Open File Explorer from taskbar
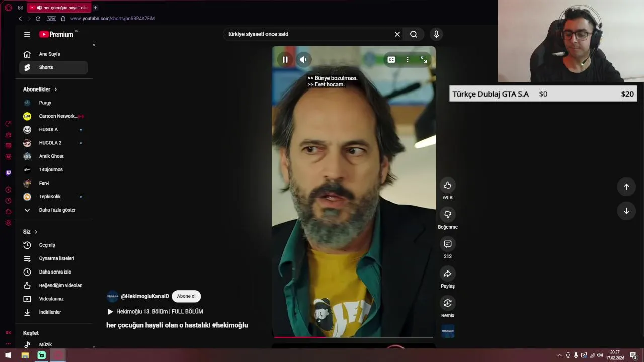Viewport: 644px width, 362px height. pyautogui.click(x=25, y=355)
